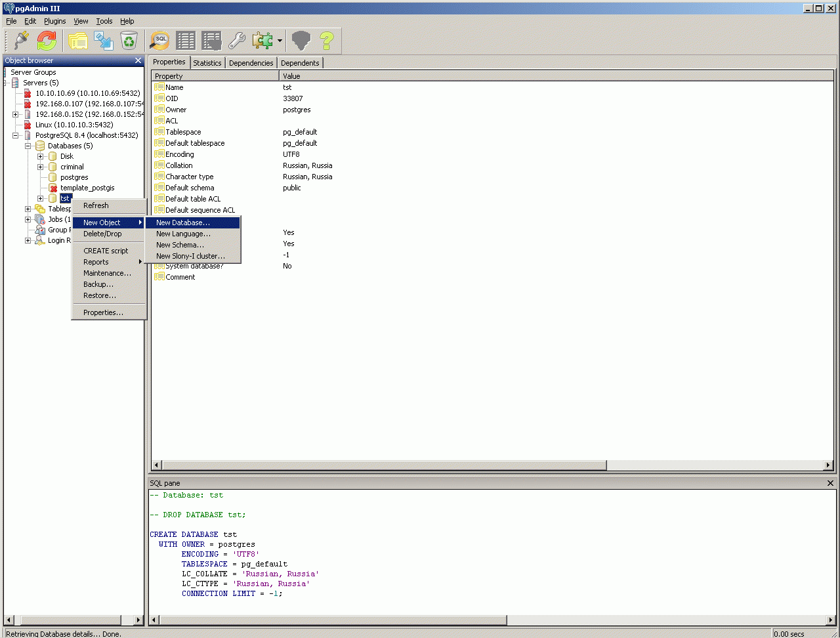Screen dimensions: 840x638
Task: Select the postgres database in the tree
Action: click(x=74, y=177)
